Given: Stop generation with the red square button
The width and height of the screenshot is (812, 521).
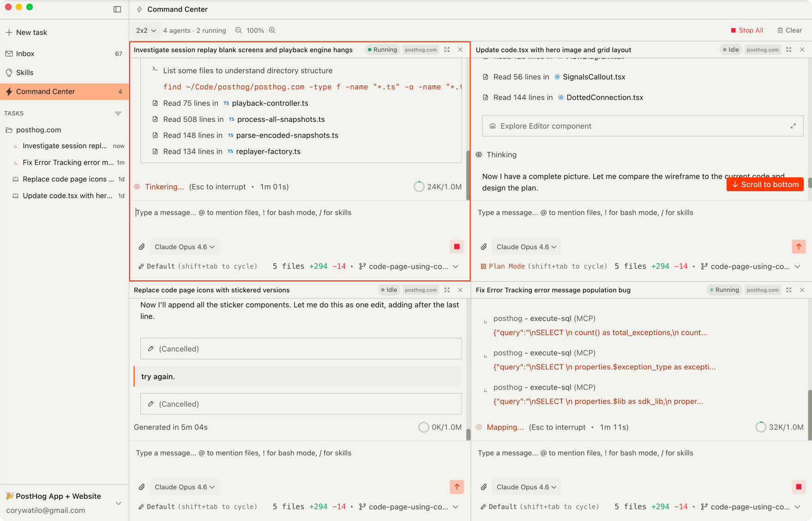Looking at the screenshot, I should click(x=457, y=247).
